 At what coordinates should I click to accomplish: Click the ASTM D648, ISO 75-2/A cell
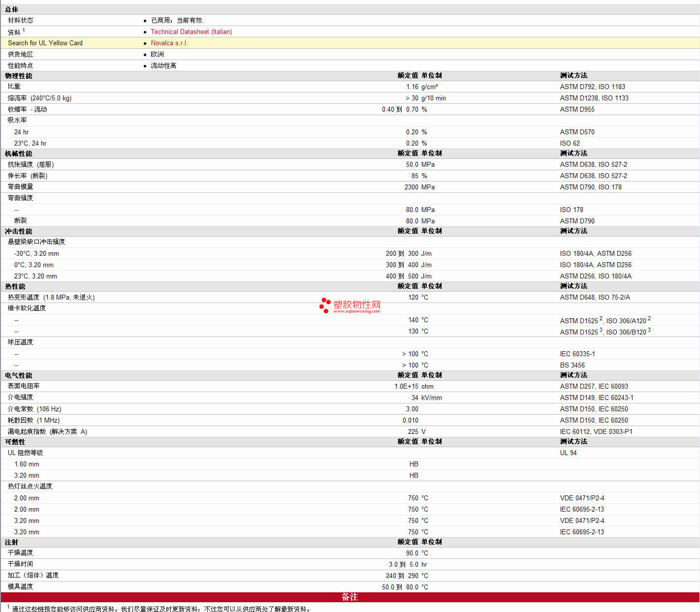tap(595, 298)
